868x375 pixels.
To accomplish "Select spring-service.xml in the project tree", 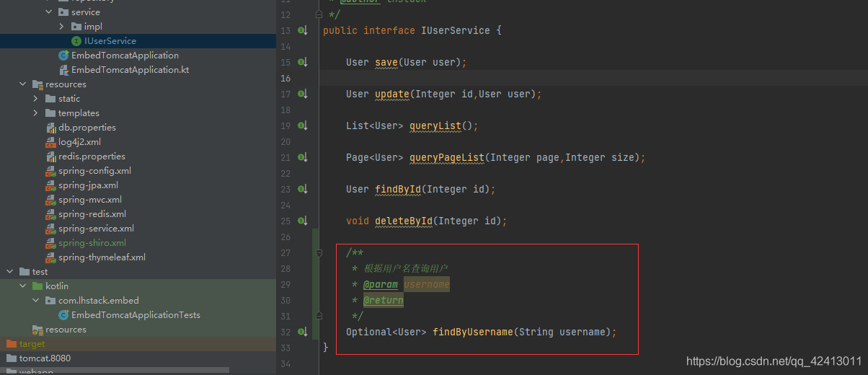I will click(x=96, y=229).
